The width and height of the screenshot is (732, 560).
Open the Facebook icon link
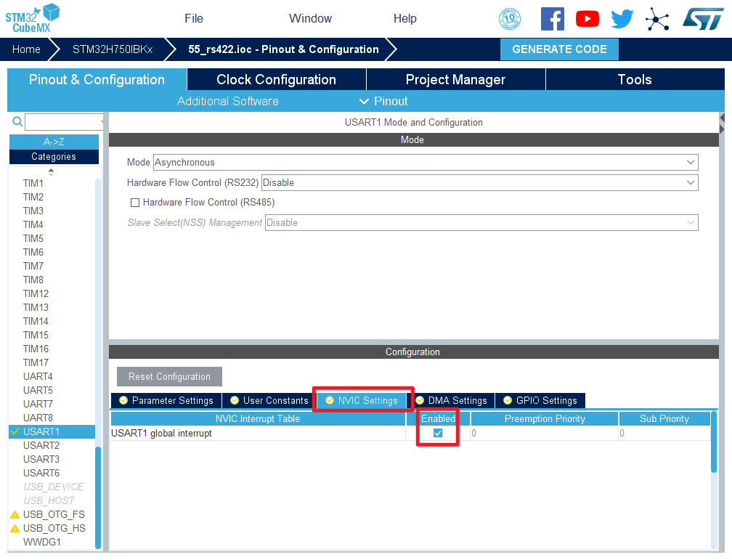tap(552, 19)
